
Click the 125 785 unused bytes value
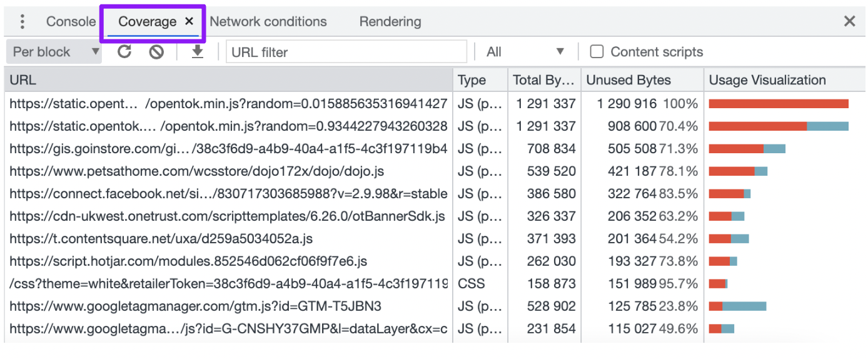coord(632,306)
